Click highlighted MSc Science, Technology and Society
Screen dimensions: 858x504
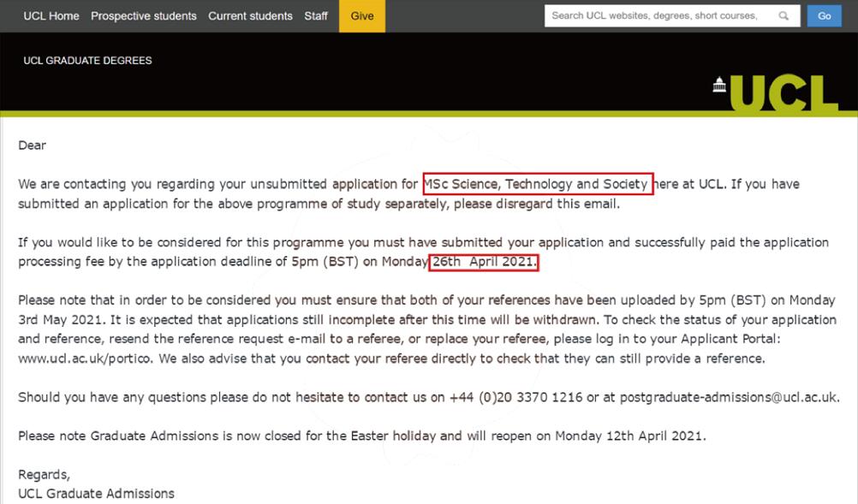tap(538, 183)
